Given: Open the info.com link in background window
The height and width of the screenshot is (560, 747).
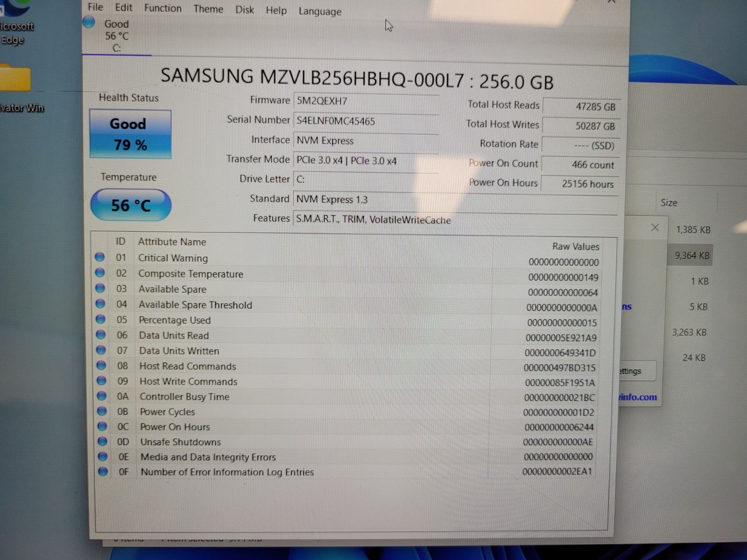Looking at the screenshot, I should [x=637, y=397].
